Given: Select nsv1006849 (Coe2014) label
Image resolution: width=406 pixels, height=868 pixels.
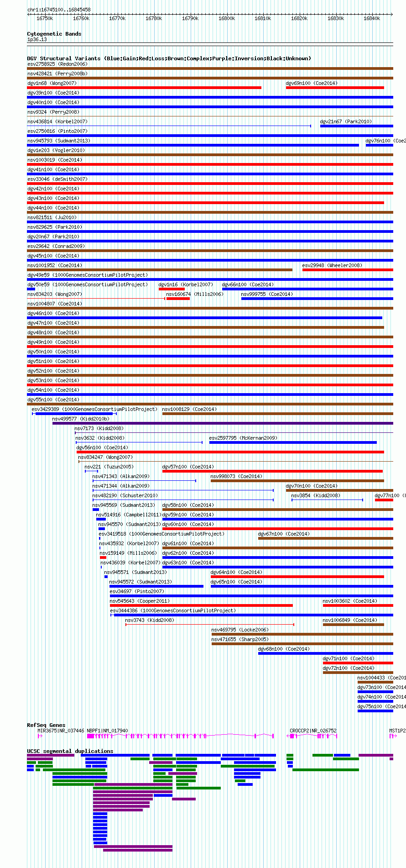Looking at the screenshot, I should [x=350, y=620].
